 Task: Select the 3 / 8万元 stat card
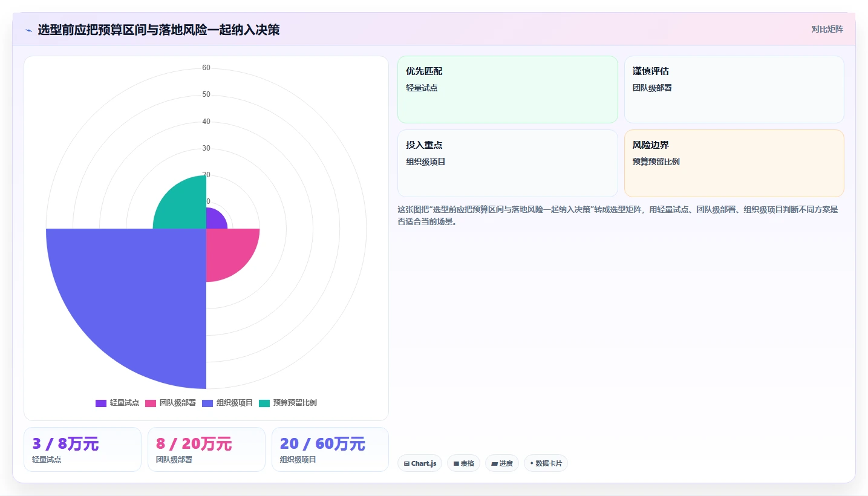82,449
